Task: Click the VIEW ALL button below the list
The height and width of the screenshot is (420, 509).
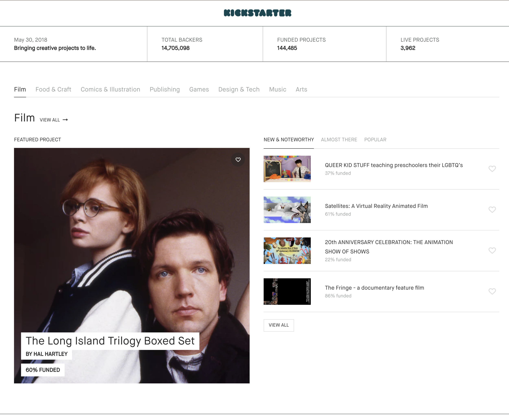Action: click(x=279, y=325)
